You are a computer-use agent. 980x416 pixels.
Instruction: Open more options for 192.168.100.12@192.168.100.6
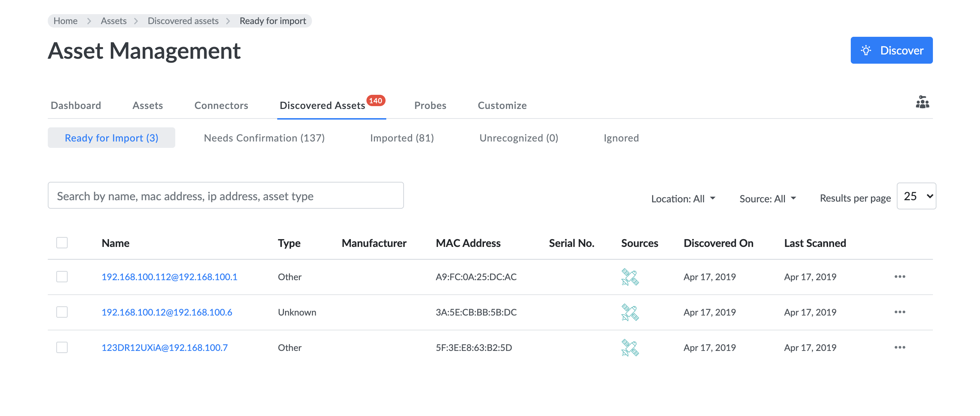tap(900, 312)
